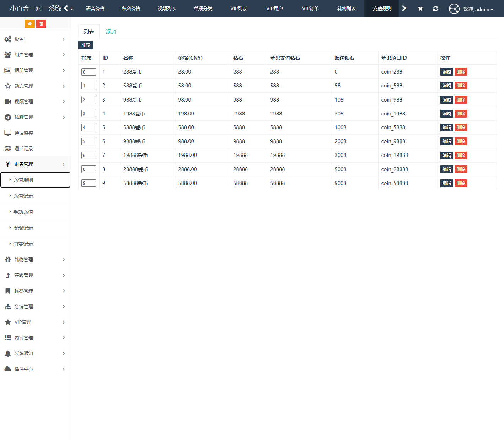The height and width of the screenshot is (440, 504).
Task: Switch to the 语音价格 top tab
Action: coord(95,9)
